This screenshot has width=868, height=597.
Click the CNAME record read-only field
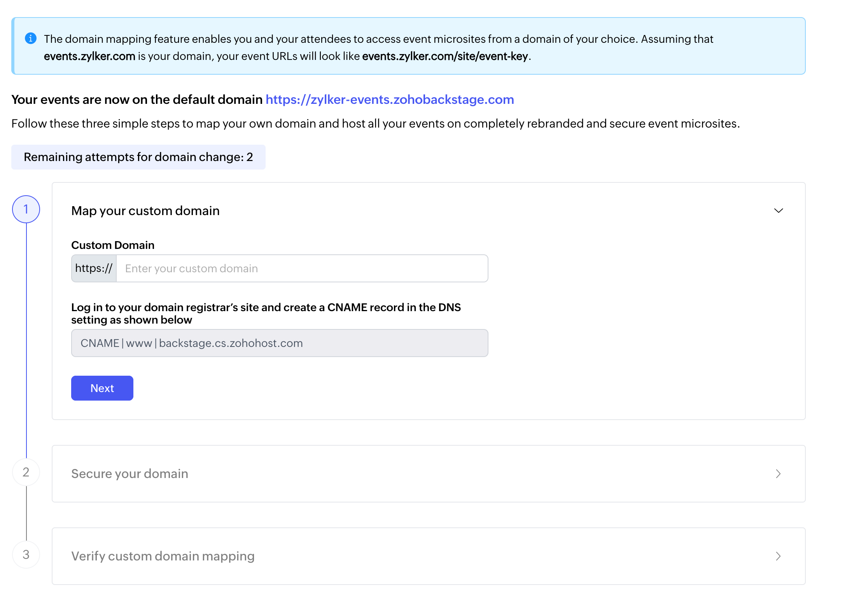(279, 343)
